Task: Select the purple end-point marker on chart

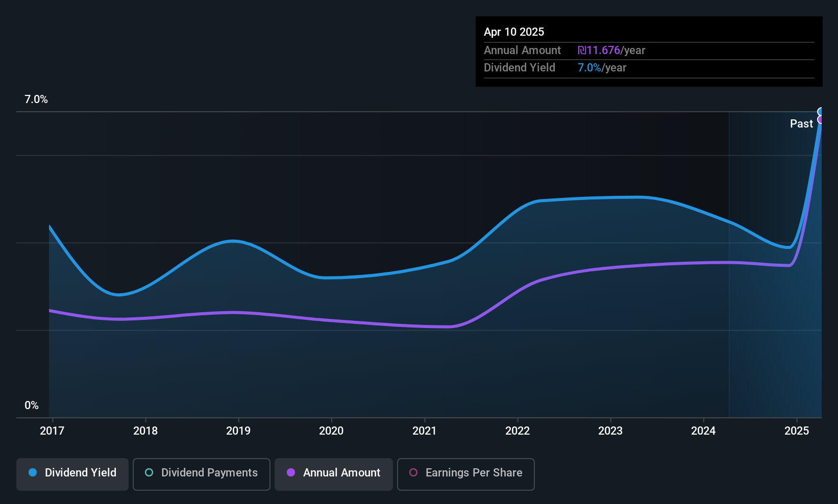Action: pyautogui.click(x=821, y=120)
